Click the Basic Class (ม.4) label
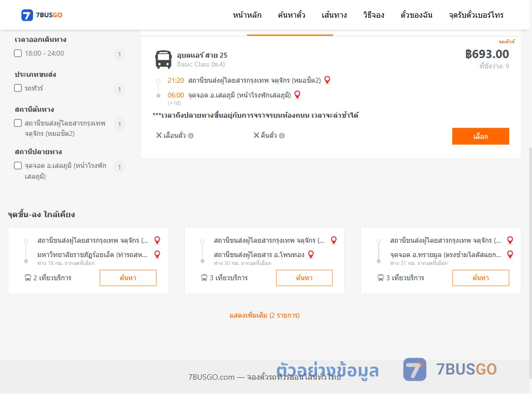This screenshot has height=394, width=532. pos(201,64)
